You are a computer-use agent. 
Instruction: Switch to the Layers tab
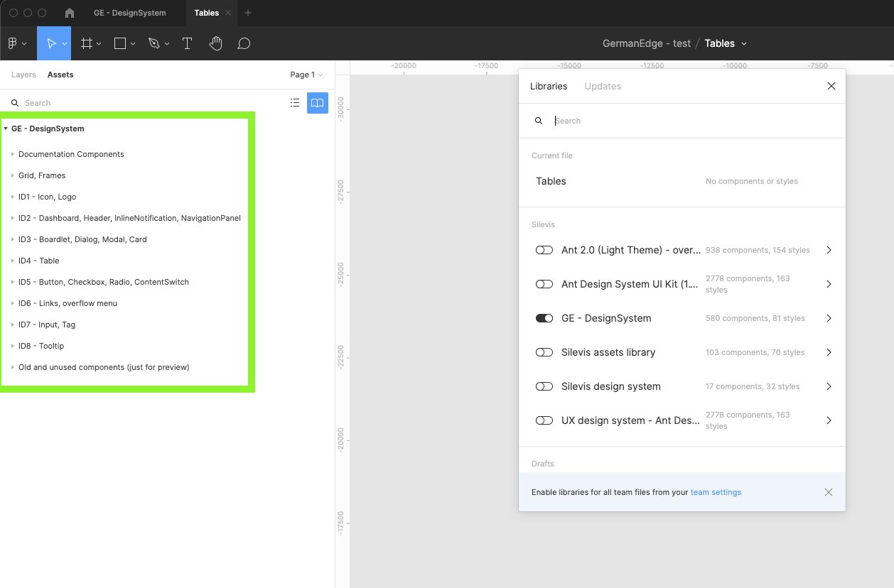tap(23, 75)
